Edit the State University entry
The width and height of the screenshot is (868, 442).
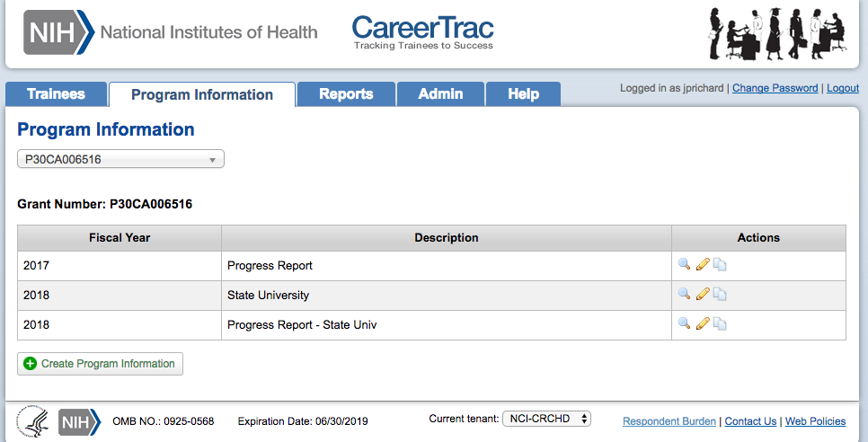pos(703,295)
